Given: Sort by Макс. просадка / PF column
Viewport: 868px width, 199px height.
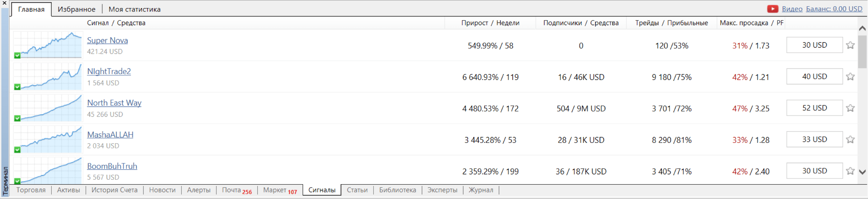Looking at the screenshot, I should (x=751, y=23).
